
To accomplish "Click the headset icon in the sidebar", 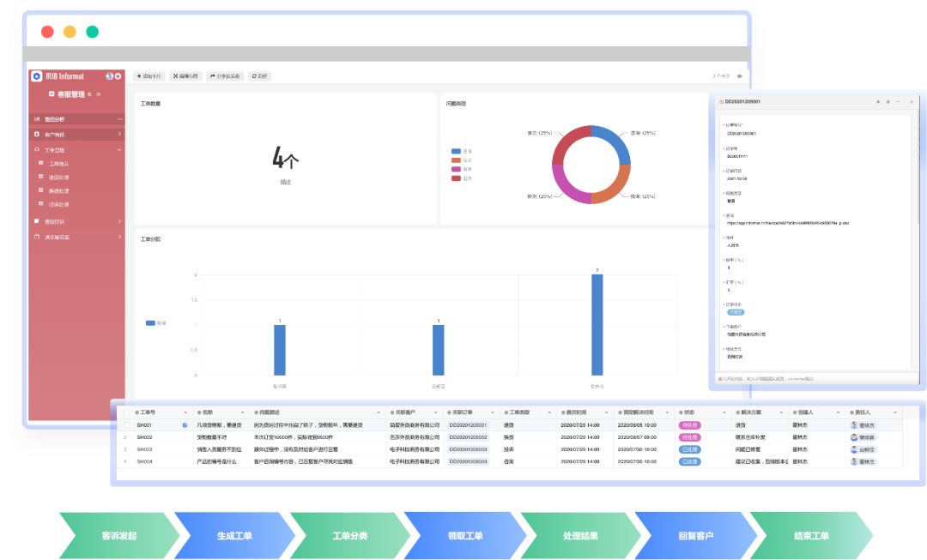I will pyautogui.click(x=37, y=149).
